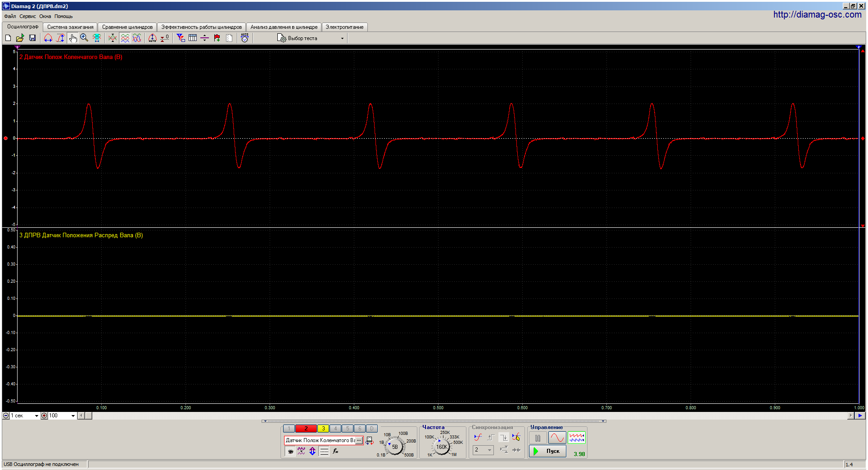868x470 pixels.
Task: Toggle channel visibility eye icon
Action: click(290, 451)
